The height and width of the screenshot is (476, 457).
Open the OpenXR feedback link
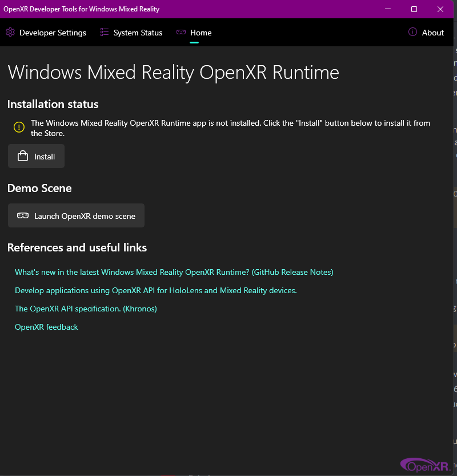(x=46, y=327)
